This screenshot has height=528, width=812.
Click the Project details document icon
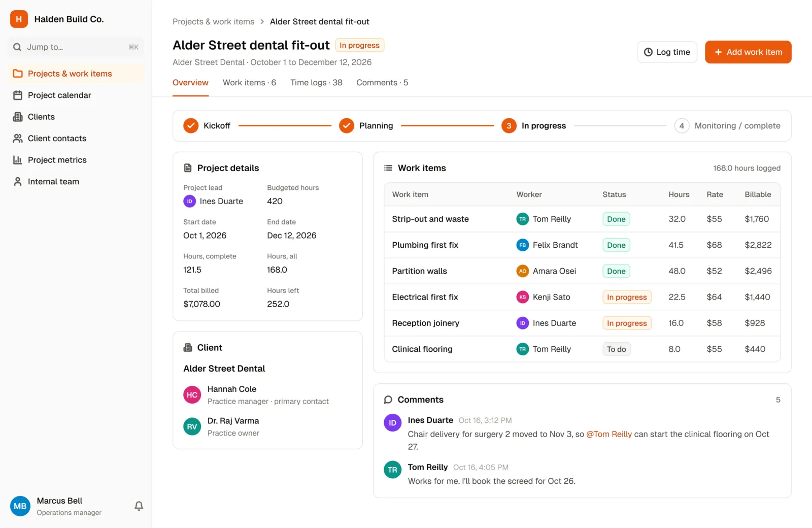(188, 168)
